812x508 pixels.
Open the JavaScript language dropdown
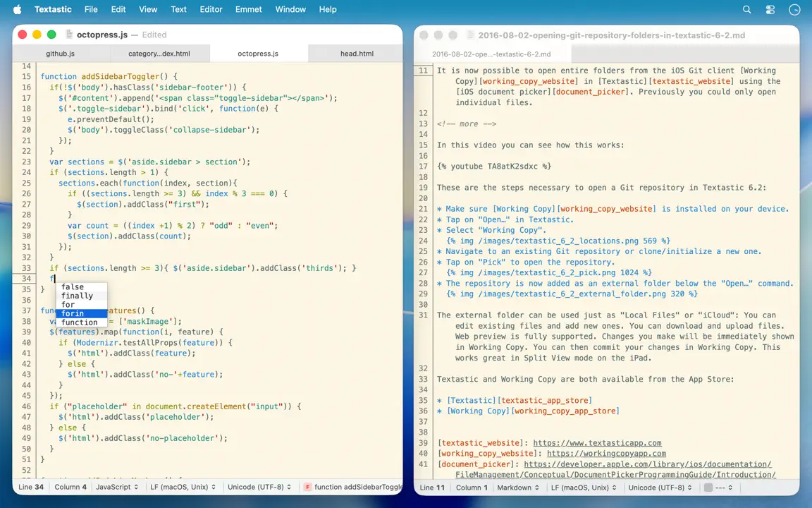pyautogui.click(x=117, y=488)
